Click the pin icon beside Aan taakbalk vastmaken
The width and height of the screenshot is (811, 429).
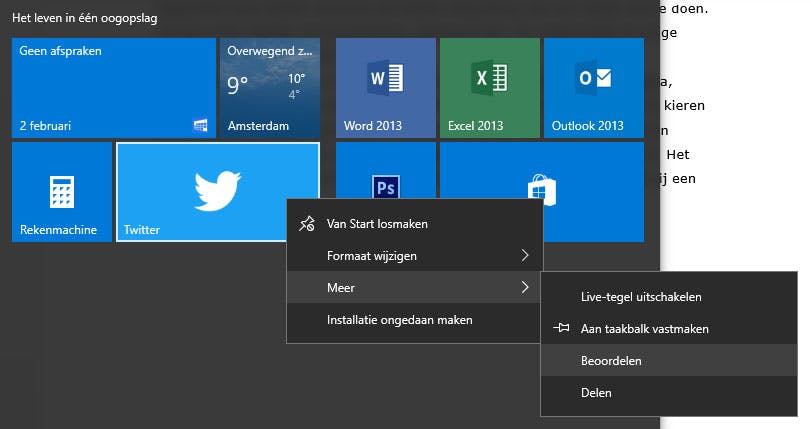tap(561, 328)
